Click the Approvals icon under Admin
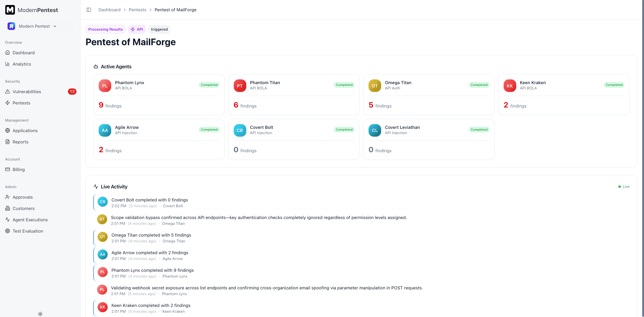This screenshot has width=644, height=317. tap(8, 197)
